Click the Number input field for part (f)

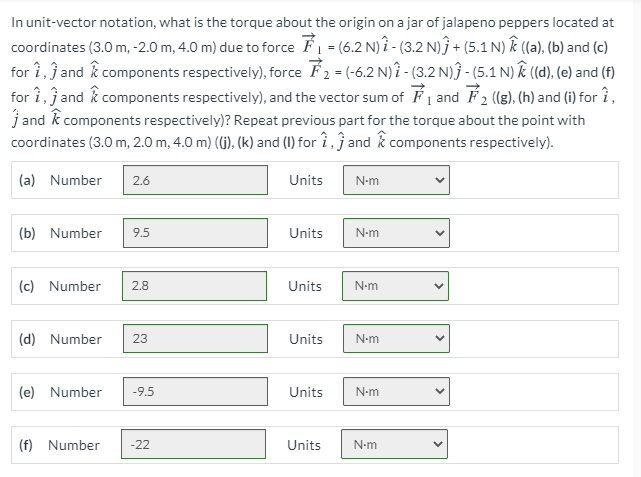pos(193,444)
